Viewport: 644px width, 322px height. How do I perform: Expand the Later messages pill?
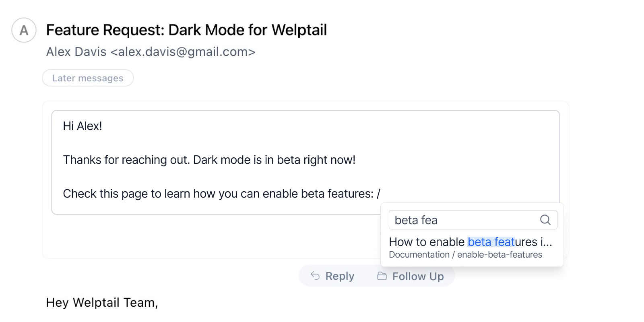[88, 78]
